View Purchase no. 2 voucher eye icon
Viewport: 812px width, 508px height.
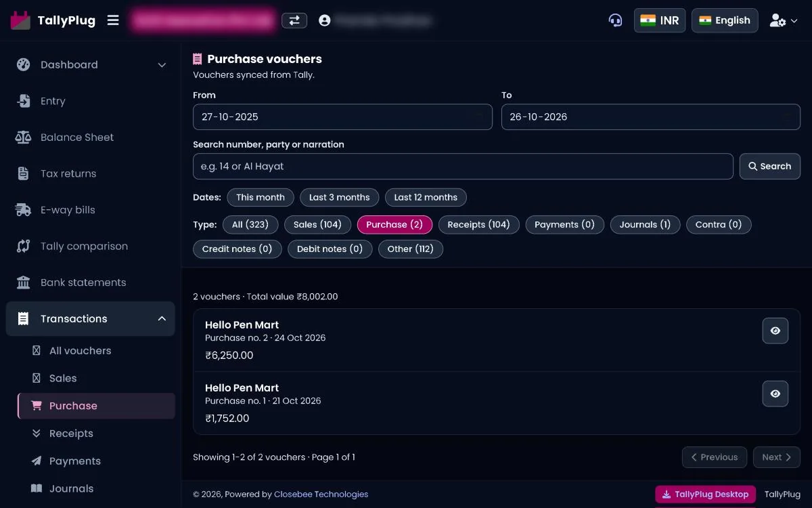[x=775, y=331]
